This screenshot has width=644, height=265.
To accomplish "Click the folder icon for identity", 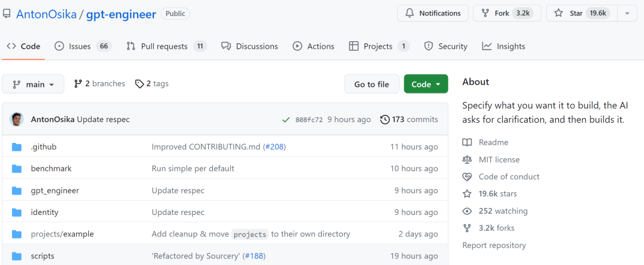I will tap(17, 212).
